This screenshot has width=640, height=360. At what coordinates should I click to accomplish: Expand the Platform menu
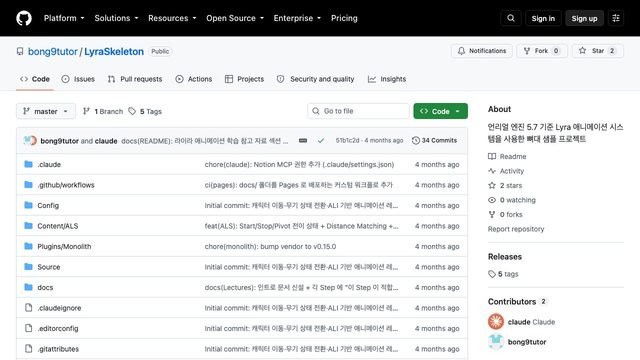tap(64, 18)
